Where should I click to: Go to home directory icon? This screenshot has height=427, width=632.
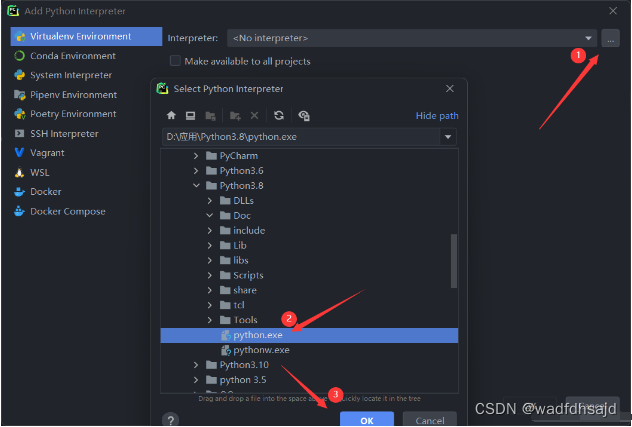[x=171, y=116]
